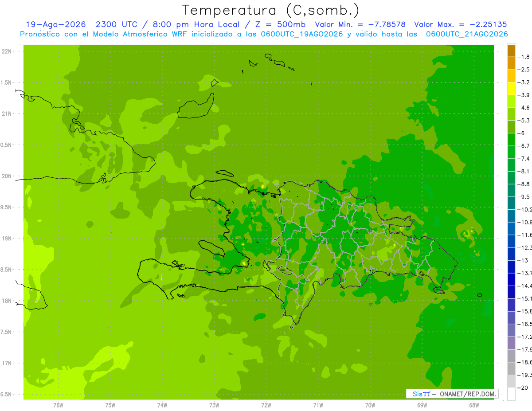
Task: Click the white legend swatch below -20
Action: click(x=511, y=394)
